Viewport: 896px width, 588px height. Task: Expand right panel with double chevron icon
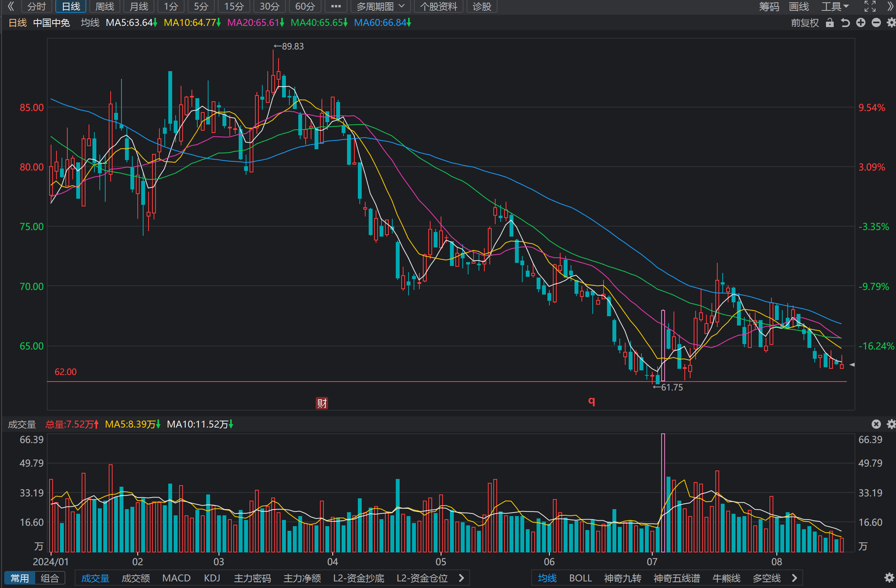[x=890, y=6]
